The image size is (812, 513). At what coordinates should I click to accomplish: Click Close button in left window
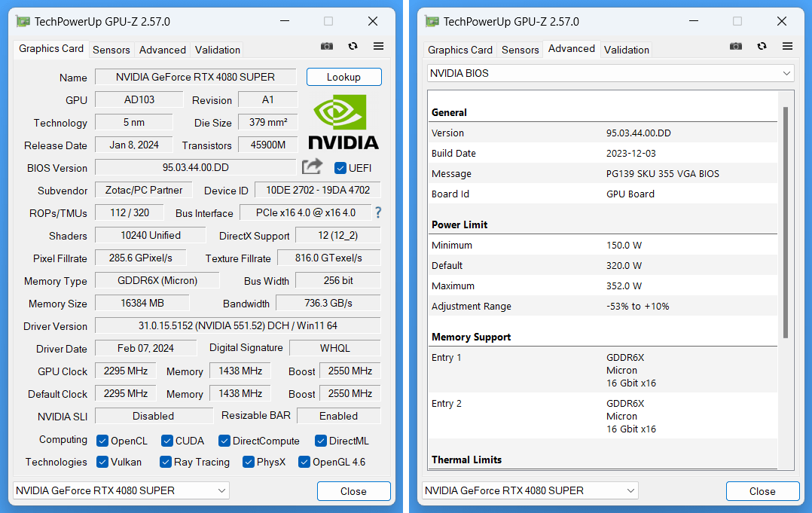pos(354,491)
